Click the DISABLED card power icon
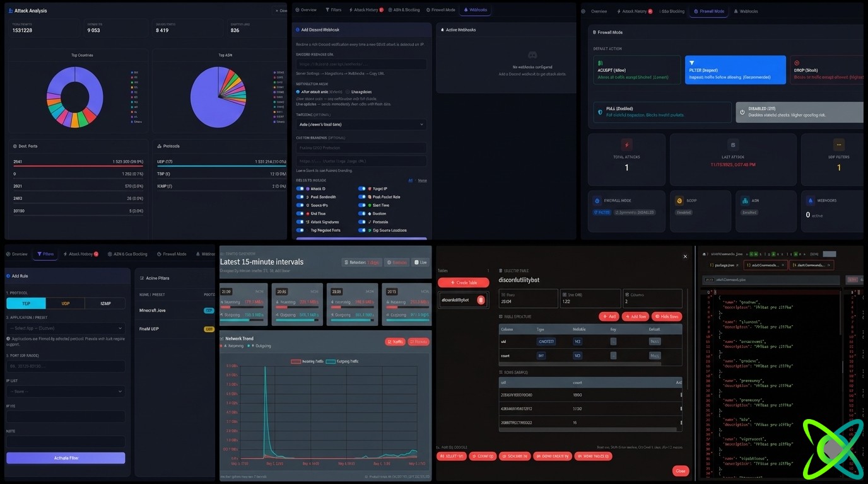Image resolution: width=868 pixels, height=484 pixels. (742, 112)
